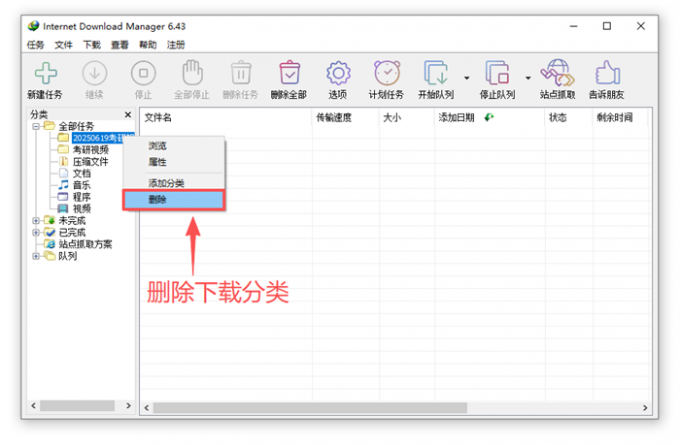
Task: Click the 停止队列 icon
Action: (497, 73)
